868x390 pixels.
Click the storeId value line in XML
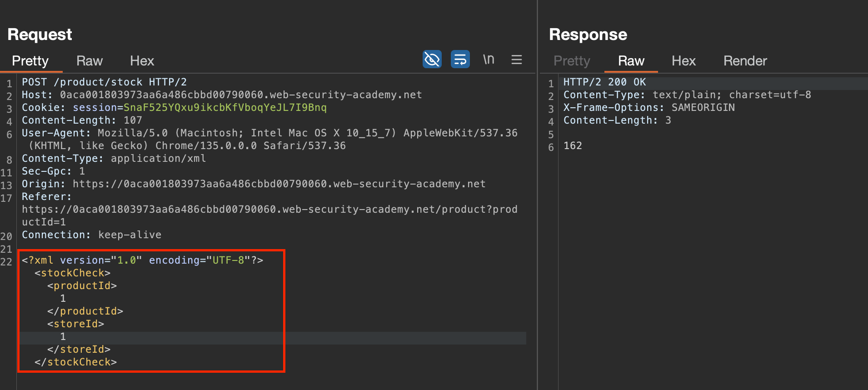point(63,337)
